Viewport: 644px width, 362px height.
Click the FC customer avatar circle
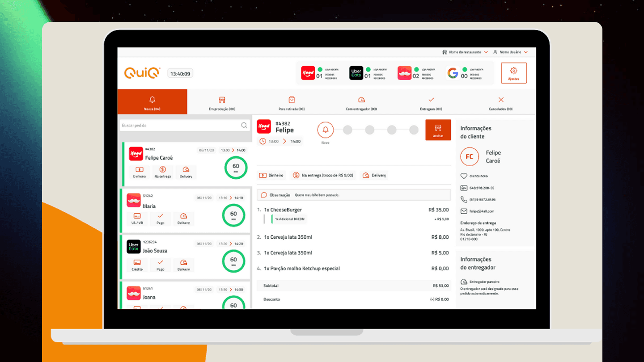coord(470,157)
